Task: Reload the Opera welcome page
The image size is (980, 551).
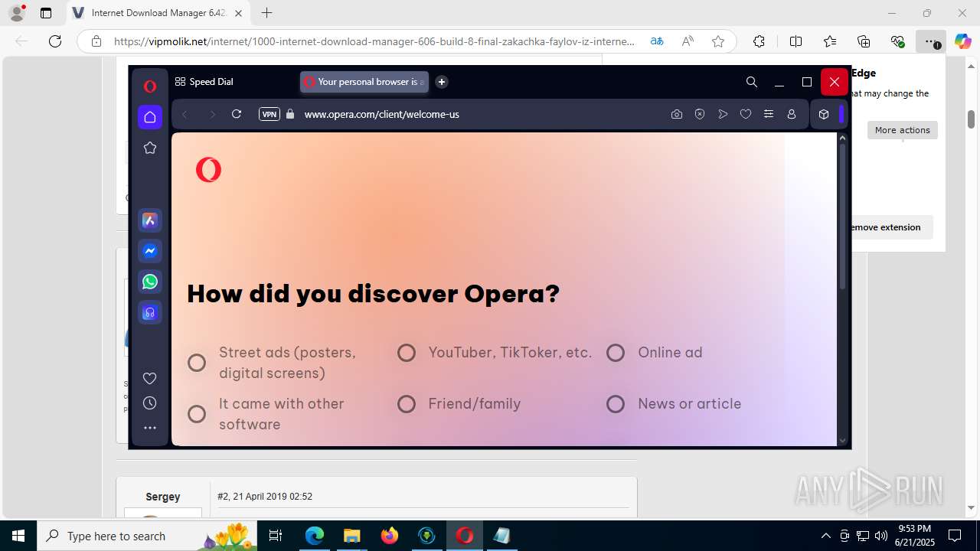Action: coord(237,114)
